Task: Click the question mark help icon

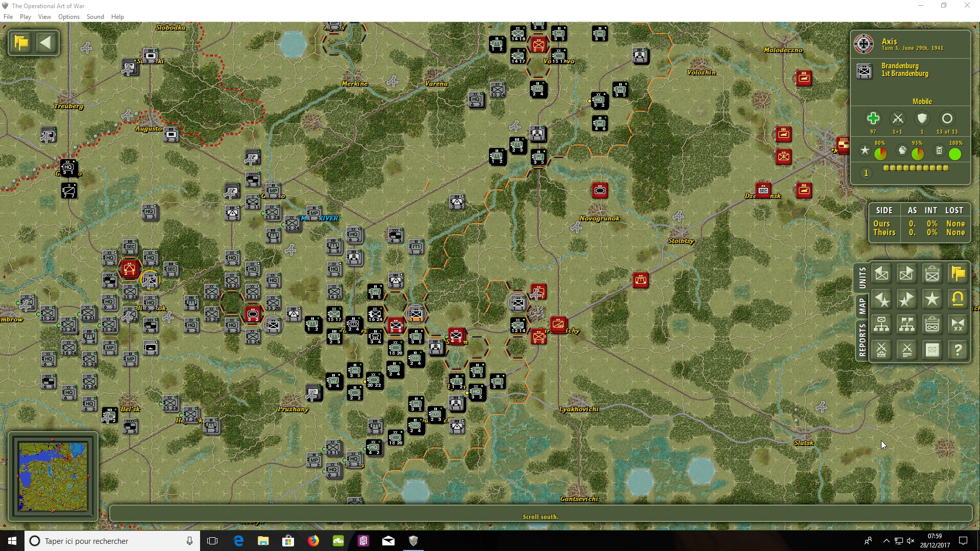Action: [x=958, y=350]
